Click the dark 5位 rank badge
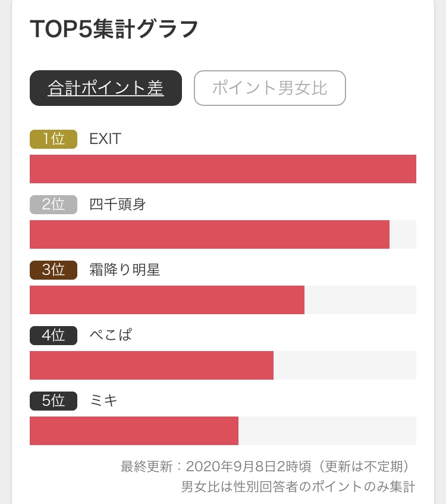 tap(54, 401)
